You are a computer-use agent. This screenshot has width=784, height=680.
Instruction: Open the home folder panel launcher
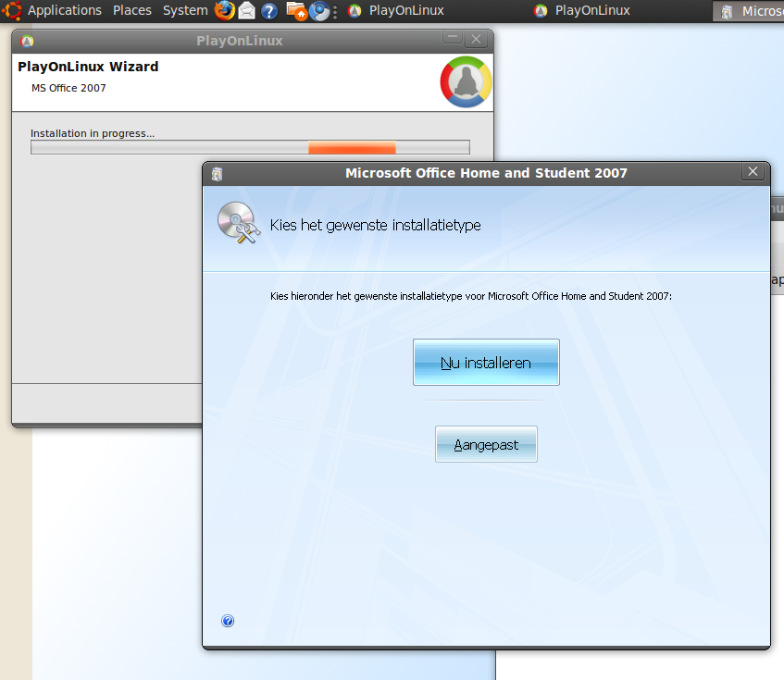296,10
